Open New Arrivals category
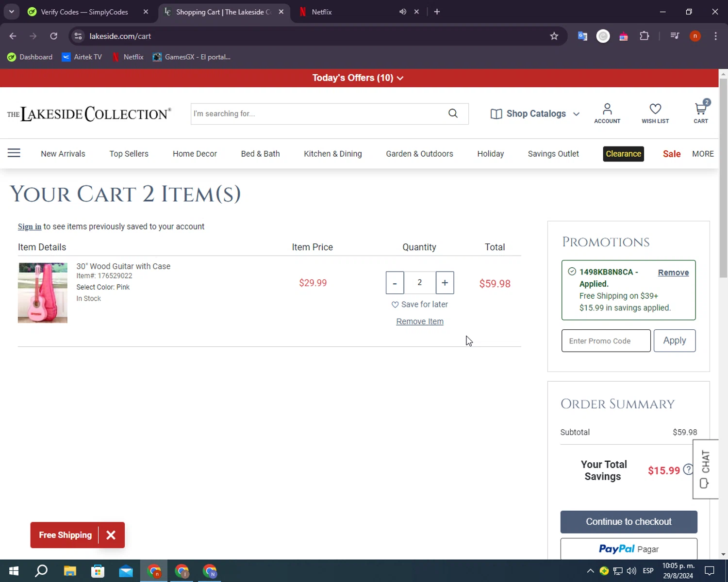The width and height of the screenshot is (728, 582). [x=63, y=154]
